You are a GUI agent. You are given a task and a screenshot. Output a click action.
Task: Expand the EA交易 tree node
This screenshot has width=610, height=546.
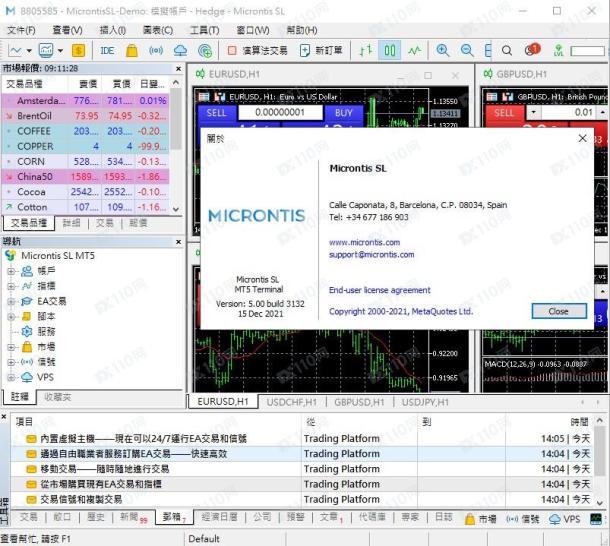(11, 302)
